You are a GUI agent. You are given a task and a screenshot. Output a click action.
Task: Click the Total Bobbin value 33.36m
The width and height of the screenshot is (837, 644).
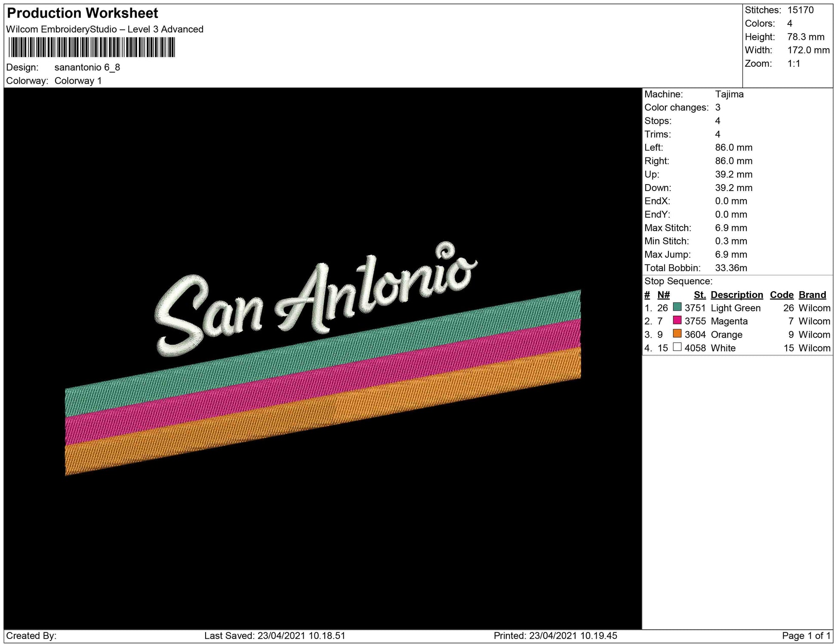coord(731,268)
